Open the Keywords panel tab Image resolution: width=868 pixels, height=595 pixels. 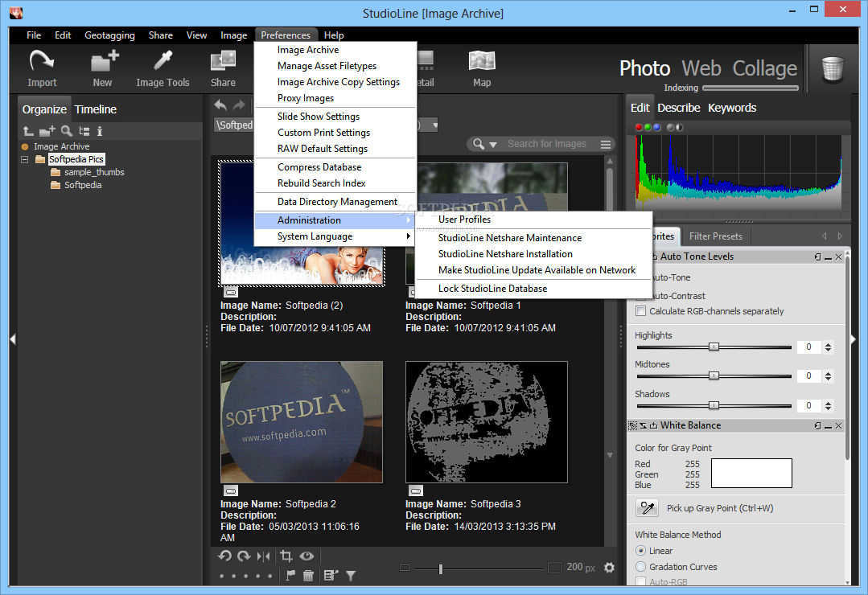pyautogui.click(x=732, y=108)
